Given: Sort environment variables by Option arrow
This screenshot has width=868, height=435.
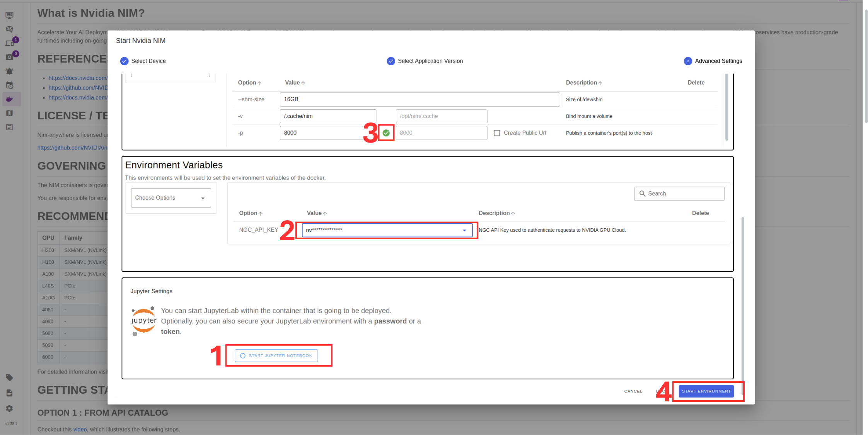Looking at the screenshot, I should click(x=261, y=214).
